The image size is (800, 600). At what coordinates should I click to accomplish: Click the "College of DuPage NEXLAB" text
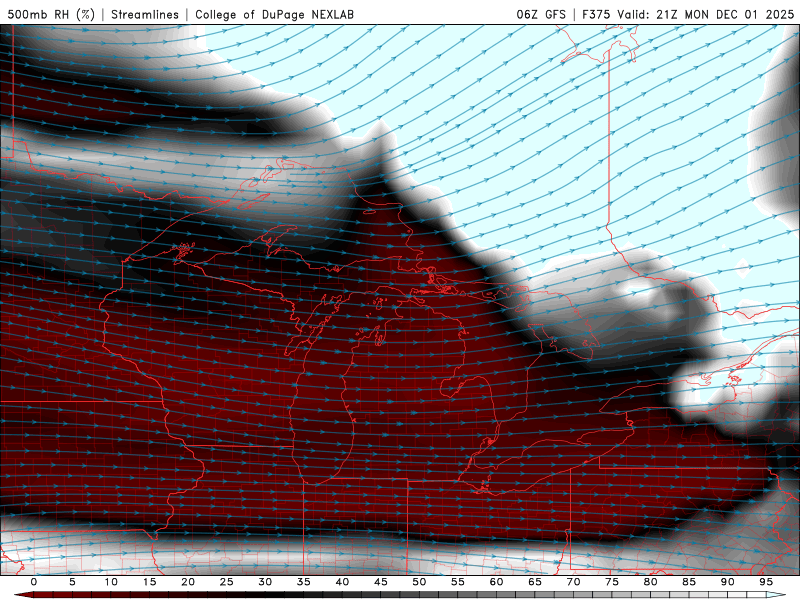pyautogui.click(x=274, y=14)
